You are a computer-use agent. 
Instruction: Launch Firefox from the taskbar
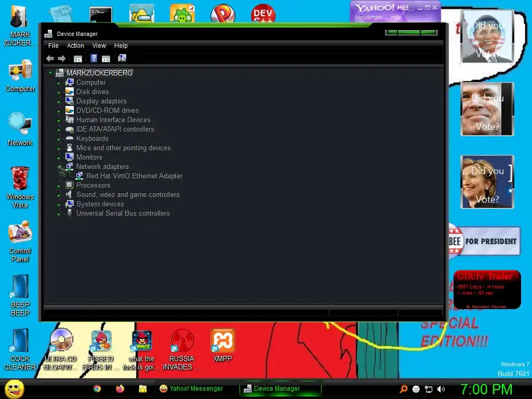click(x=120, y=389)
